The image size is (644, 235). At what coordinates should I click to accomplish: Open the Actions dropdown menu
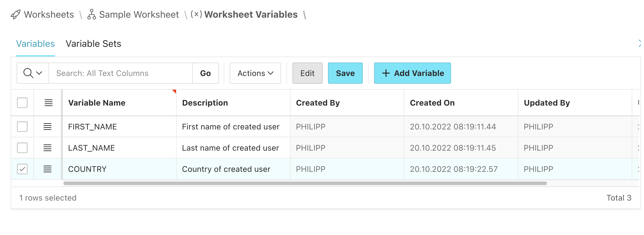click(255, 73)
